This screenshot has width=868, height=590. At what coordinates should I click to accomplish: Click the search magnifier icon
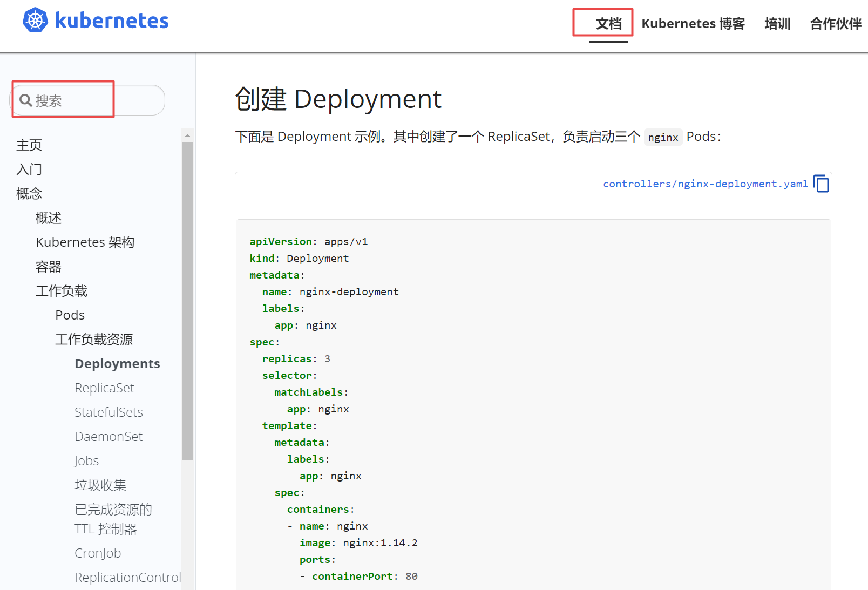coord(25,100)
